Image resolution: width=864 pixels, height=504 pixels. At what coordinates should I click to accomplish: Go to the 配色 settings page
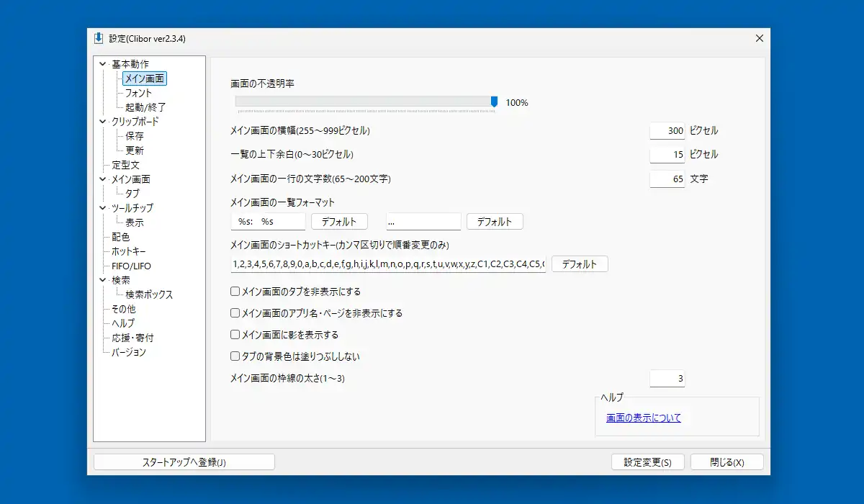(x=121, y=237)
